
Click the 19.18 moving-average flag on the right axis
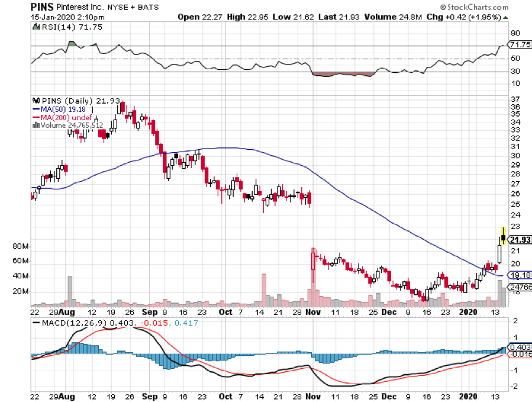coord(520,275)
